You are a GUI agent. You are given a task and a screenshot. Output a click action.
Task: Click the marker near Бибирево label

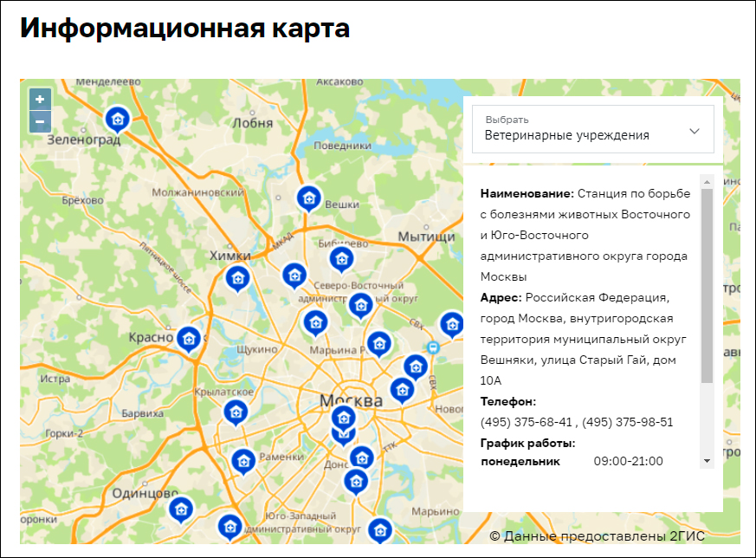pyautogui.click(x=341, y=259)
